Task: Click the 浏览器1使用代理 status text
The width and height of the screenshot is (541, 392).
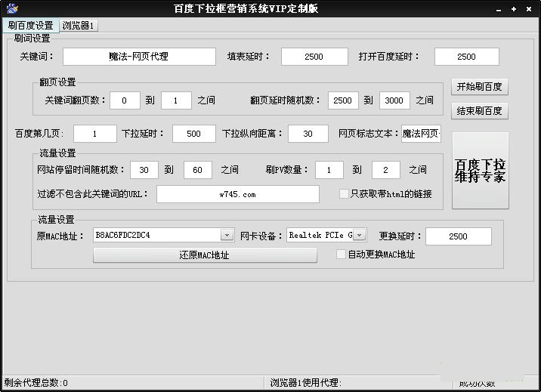Action: (306, 383)
